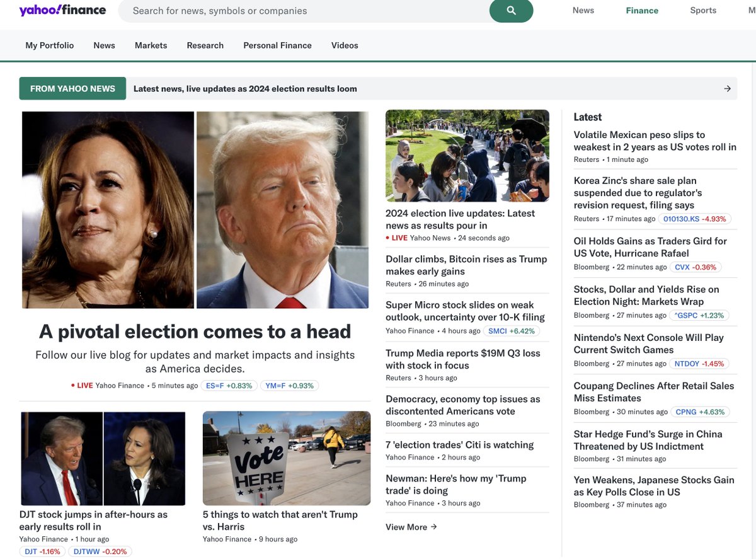This screenshot has height=559, width=756.
Task: Open 'Star Hedge Fund's Surge in China' article
Action: click(x=648, y=440)
